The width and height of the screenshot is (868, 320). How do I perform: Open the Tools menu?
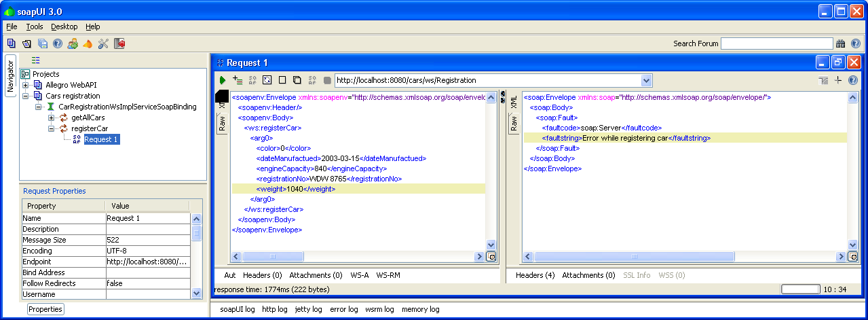[35, 26]
